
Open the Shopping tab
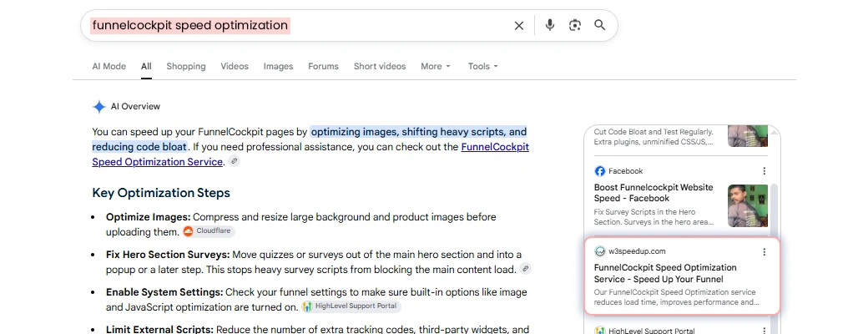click(186, 67)
